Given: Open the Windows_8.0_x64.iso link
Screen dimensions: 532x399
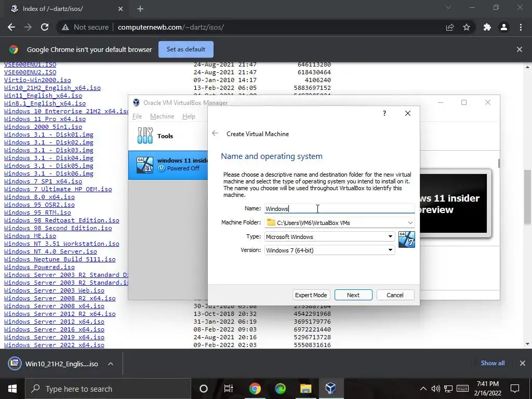Looking at the screenshot, I should point(39,197).
